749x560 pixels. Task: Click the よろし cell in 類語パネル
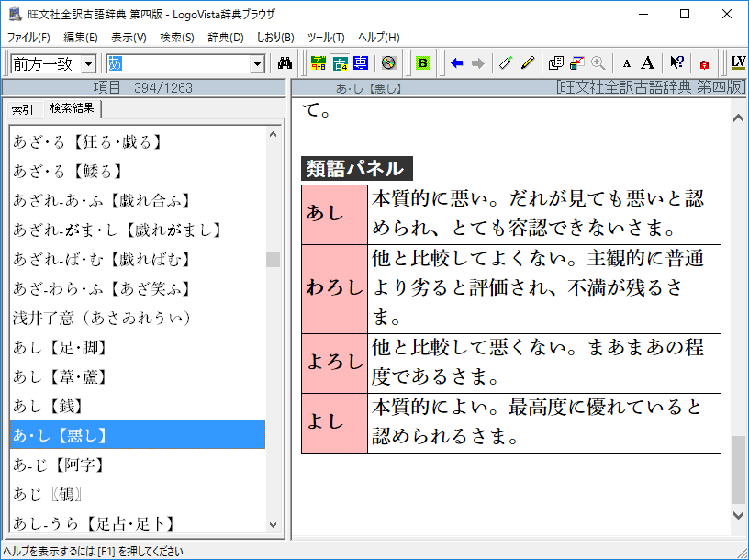[334, 364]
